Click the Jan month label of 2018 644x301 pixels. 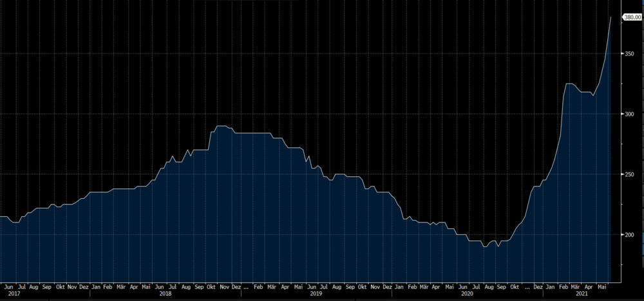point(96,287)
